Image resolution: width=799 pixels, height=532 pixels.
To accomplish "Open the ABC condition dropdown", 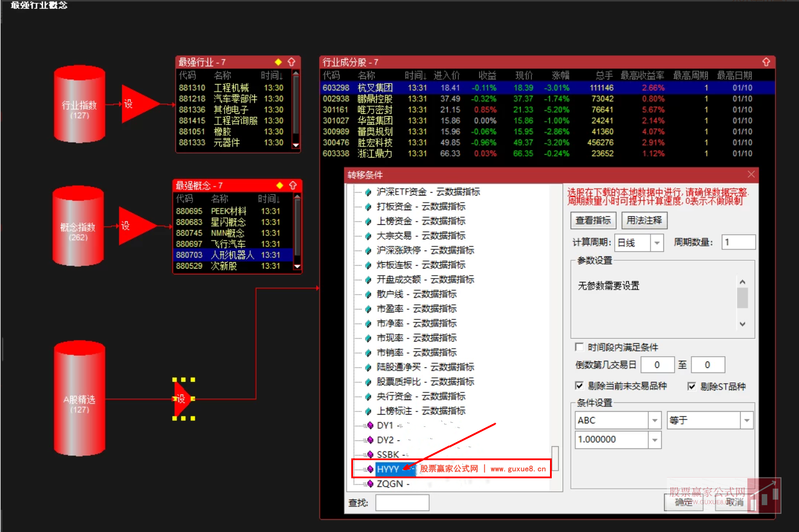I will click(654, 420).
